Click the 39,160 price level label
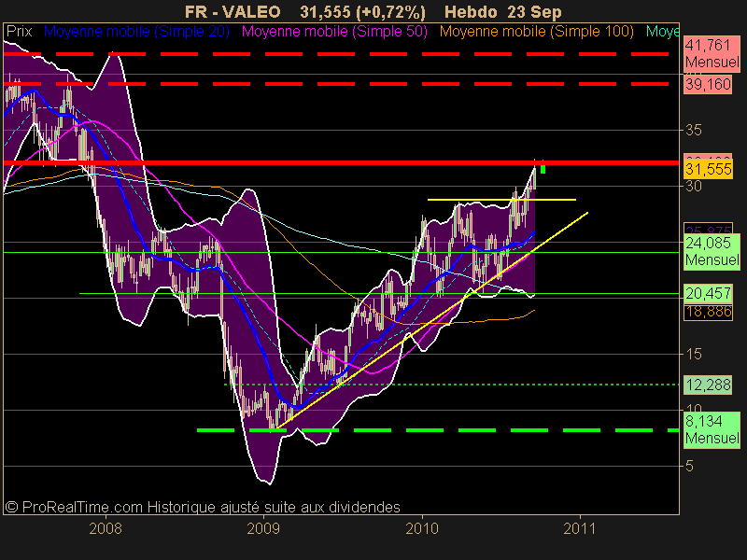 [708, 84]
